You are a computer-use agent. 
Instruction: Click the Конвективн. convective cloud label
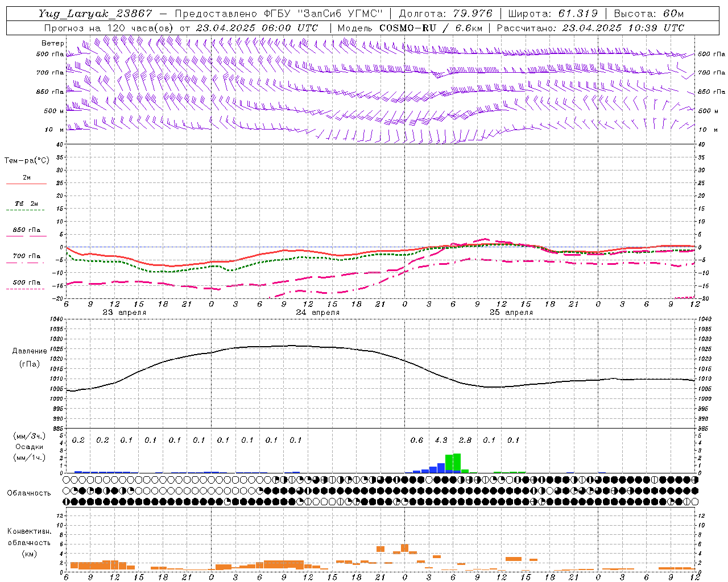[29, 531]
